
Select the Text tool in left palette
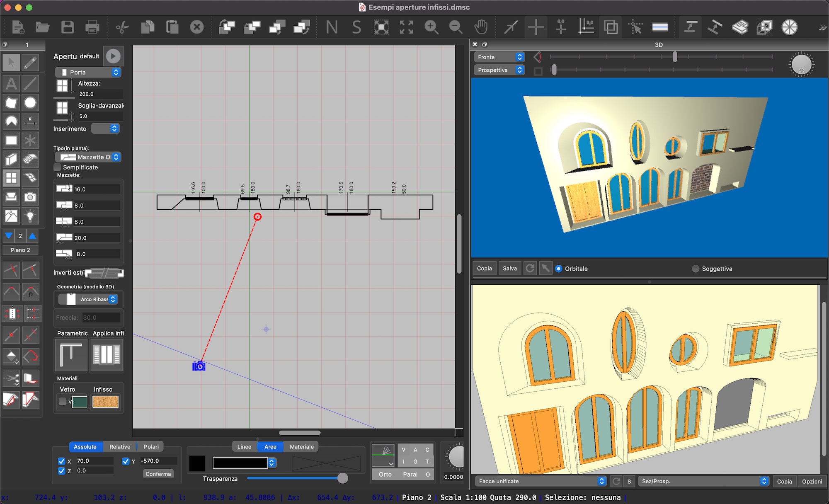11,84
